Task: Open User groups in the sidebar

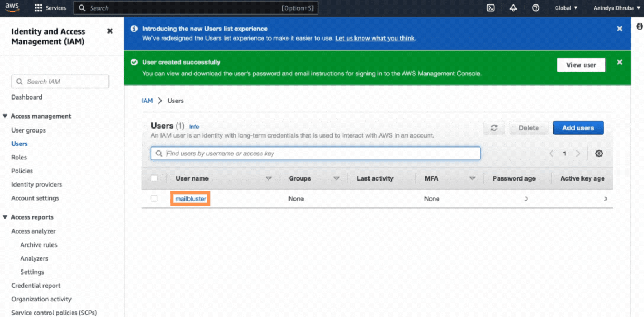Action: (29, 130)
